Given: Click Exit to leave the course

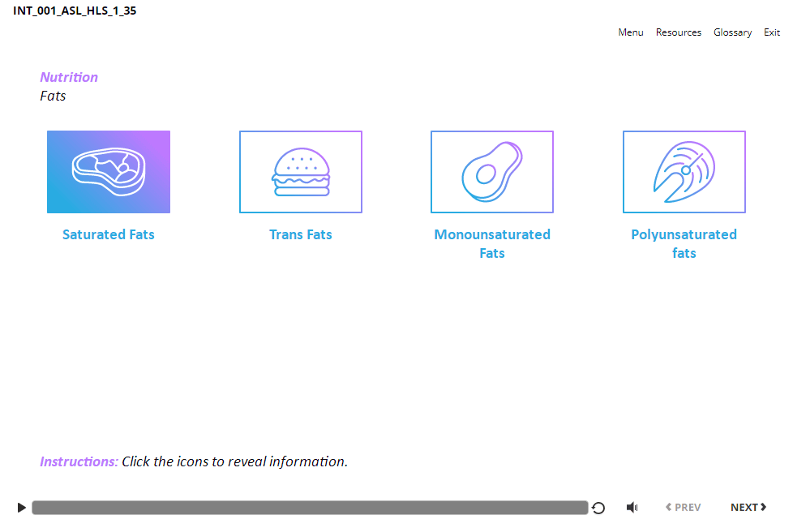Looking at the screenshot, I should click(771, 32).
